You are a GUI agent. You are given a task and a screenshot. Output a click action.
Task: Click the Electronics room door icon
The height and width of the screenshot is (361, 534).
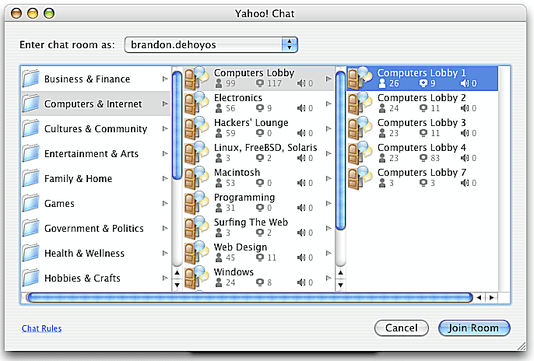(197, 103)
